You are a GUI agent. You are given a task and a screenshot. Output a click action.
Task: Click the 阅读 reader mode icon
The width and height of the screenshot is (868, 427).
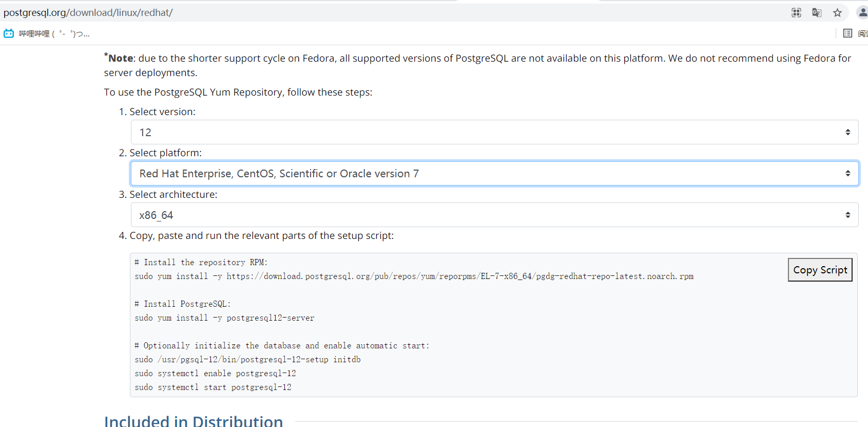point(864,32)
